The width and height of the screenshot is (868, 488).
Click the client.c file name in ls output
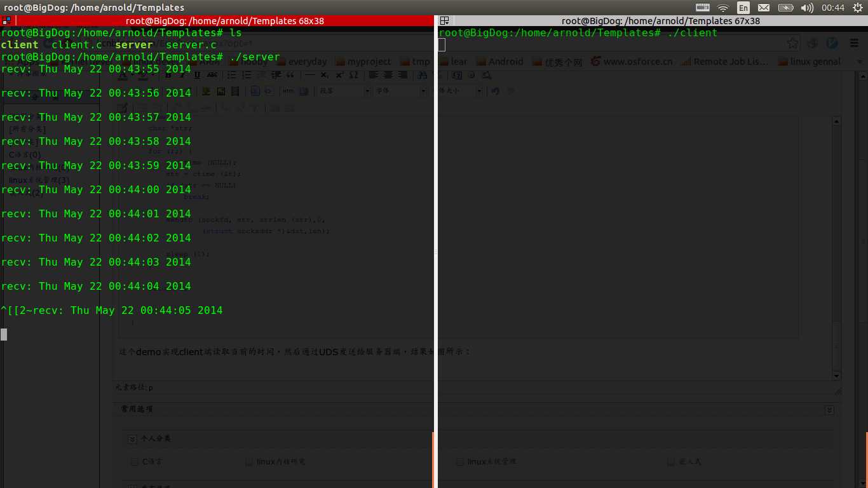coord(77,44)
